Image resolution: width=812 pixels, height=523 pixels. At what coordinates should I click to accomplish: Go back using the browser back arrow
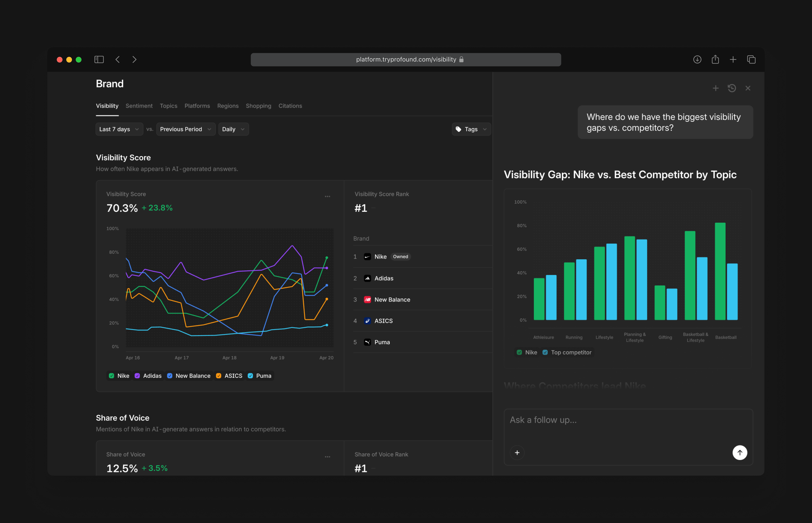[117, 59]
